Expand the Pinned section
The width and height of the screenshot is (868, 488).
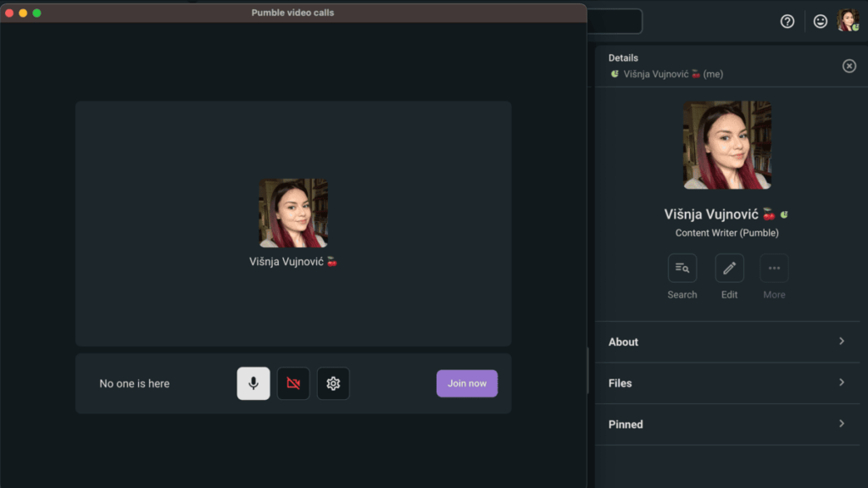(726, 424)
